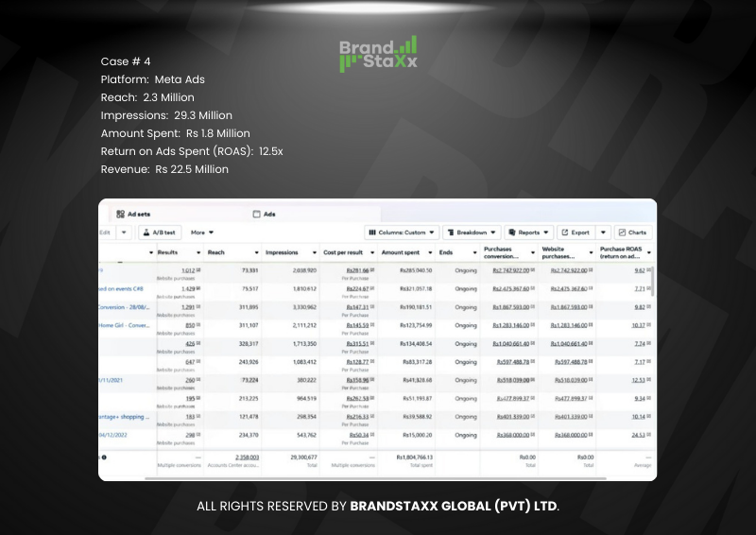Open the 'Conversion - 28/08/...' campaign link
This screenshot has width=756, height=535.
point(125,307)
